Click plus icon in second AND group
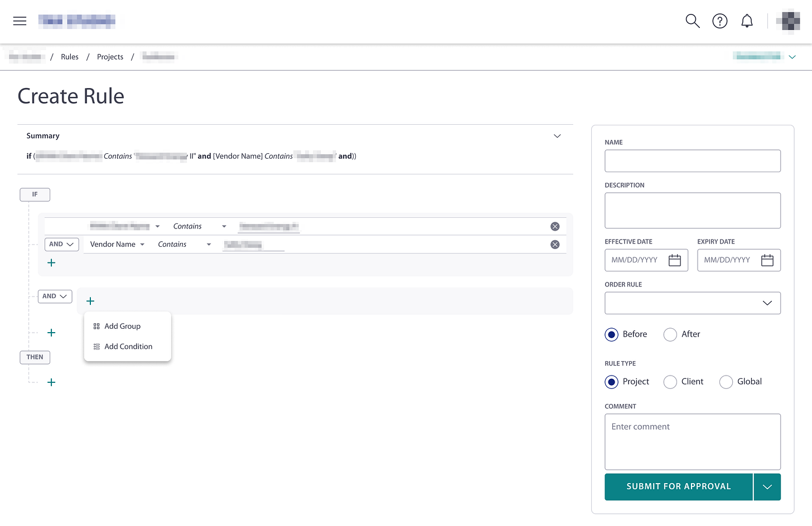Screen dimensions: 812x526 (90, 301)
